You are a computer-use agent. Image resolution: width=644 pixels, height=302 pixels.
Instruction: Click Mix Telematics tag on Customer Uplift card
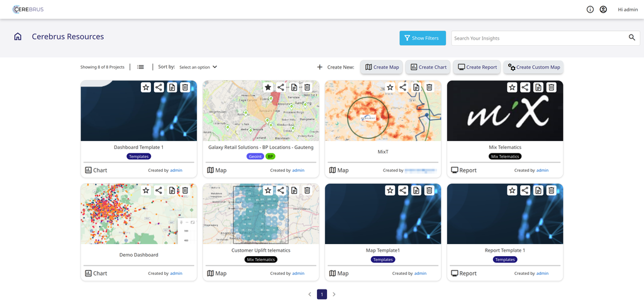click(x=261, y=260)
